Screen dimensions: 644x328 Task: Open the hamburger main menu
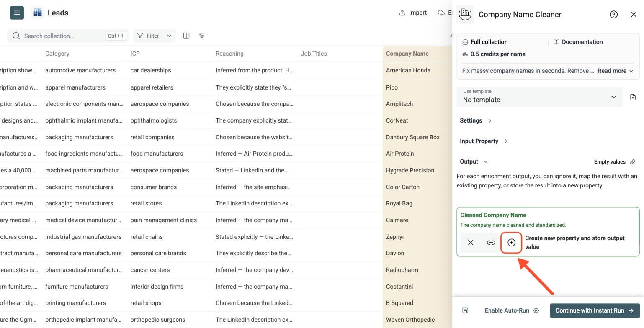click(17, 13)
